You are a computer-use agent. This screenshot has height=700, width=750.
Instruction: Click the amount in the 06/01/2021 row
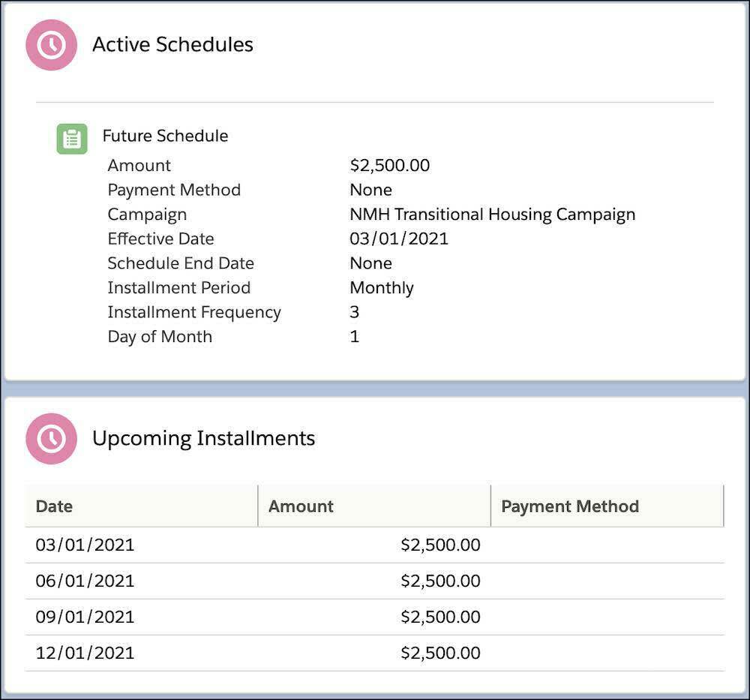pos(440,581)
